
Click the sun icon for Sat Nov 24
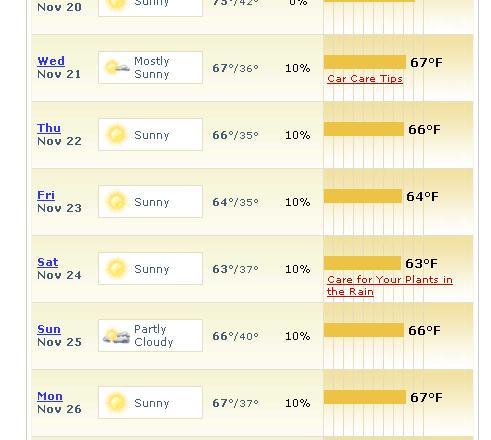116,269
